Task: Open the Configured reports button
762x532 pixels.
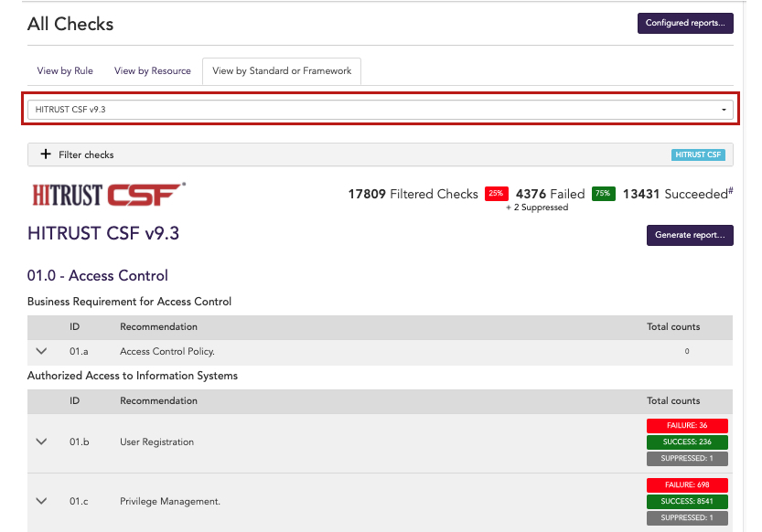Action: pyautogui.click(x=685, y=23)
